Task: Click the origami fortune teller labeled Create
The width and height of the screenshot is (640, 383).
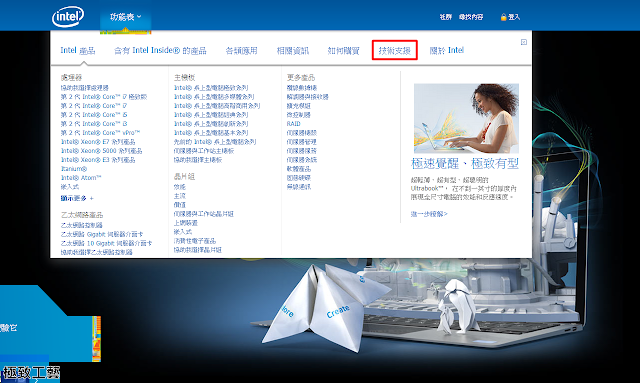Action: (327, 309)
